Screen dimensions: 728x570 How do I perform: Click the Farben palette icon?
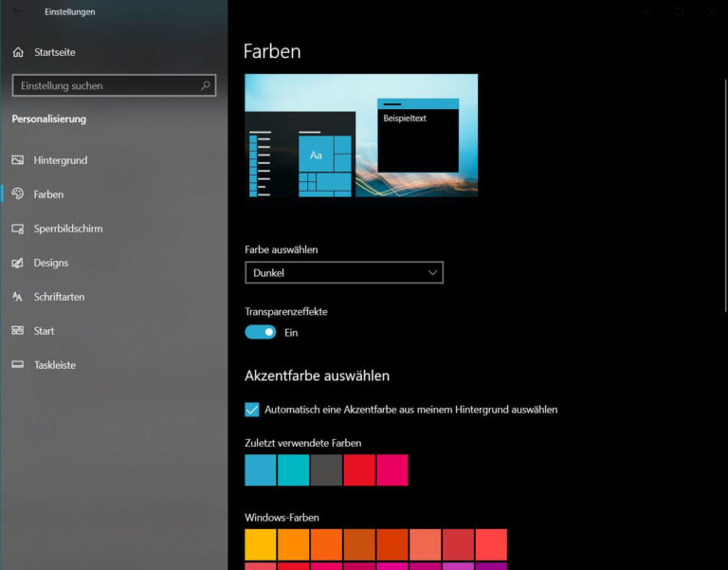(18, 193)
